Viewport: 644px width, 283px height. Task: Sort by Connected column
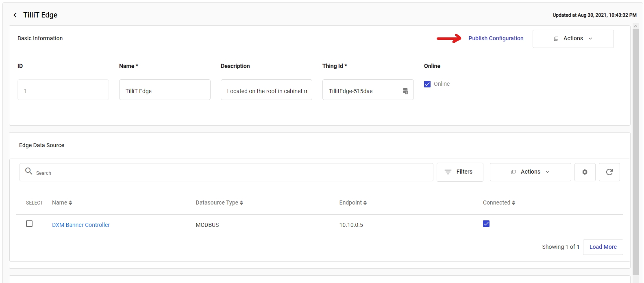[x=513, y=203]
